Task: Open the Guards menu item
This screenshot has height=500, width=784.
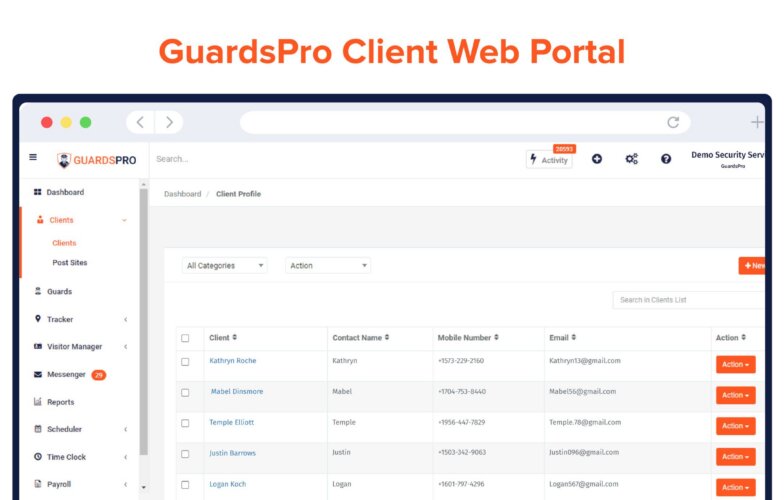Action: click(60, 292)
